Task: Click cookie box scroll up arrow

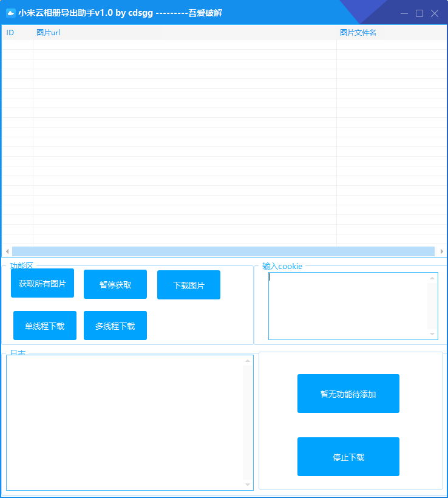Action: point(432,278)
